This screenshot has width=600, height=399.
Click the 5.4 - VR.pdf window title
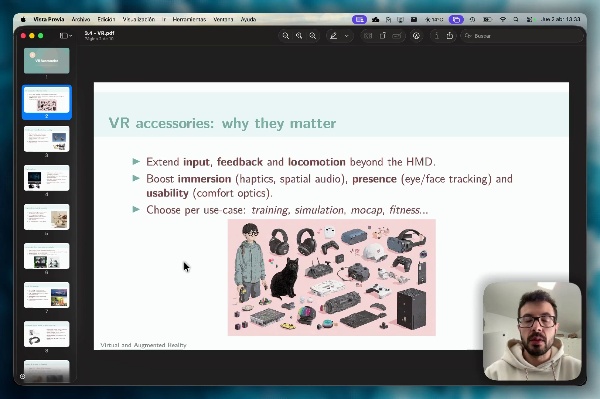[x=99, y=33]
